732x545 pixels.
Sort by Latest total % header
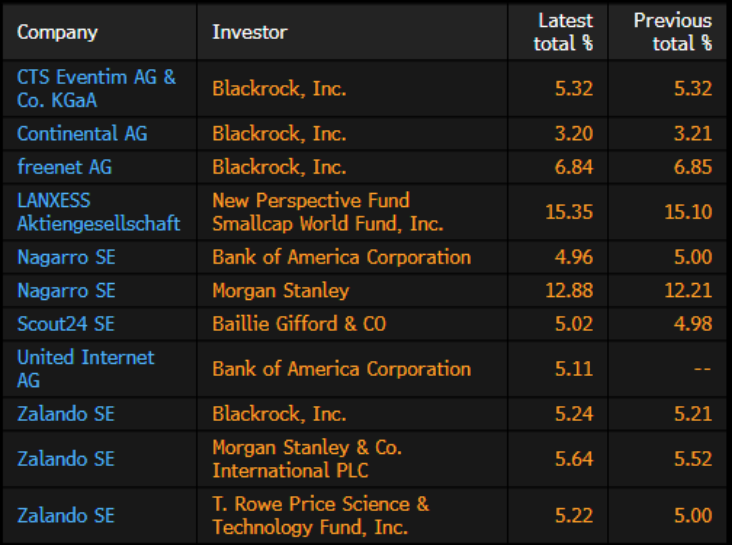(x=564, y=32)
